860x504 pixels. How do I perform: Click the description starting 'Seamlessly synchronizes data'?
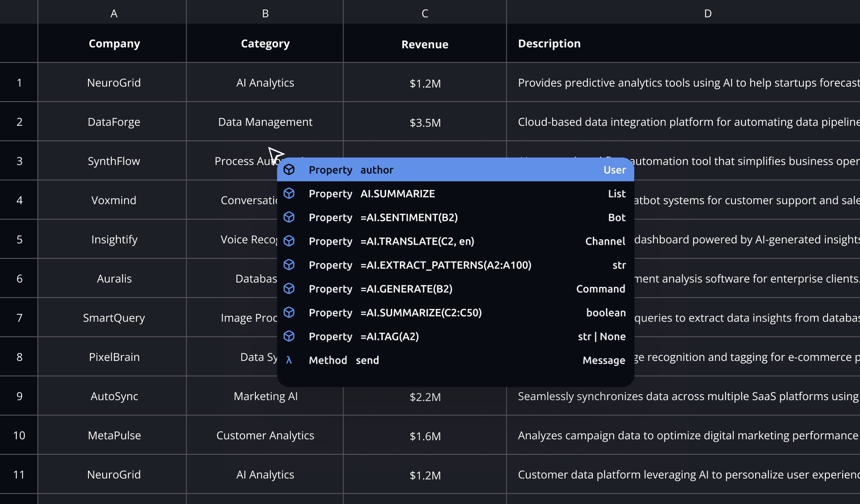point(684,396)
